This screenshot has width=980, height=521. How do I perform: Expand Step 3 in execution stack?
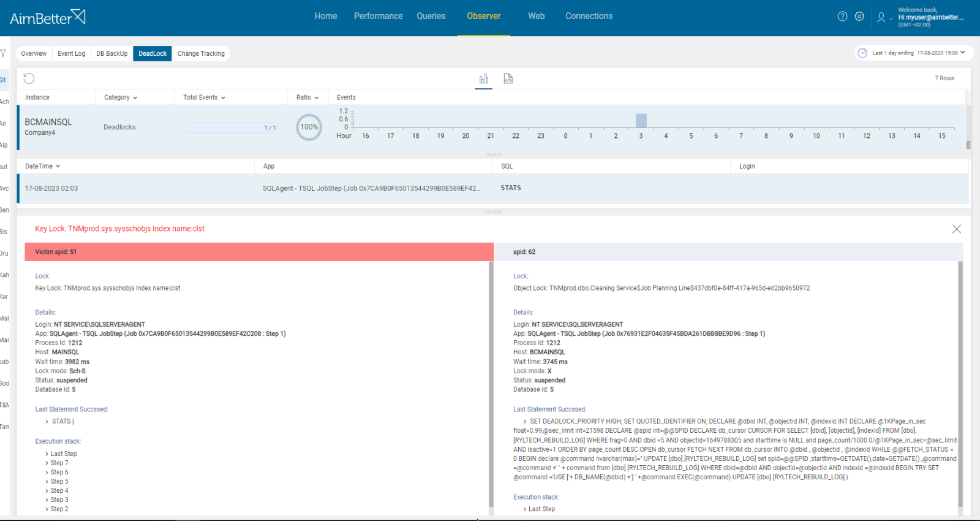click(x=47, y=500)
